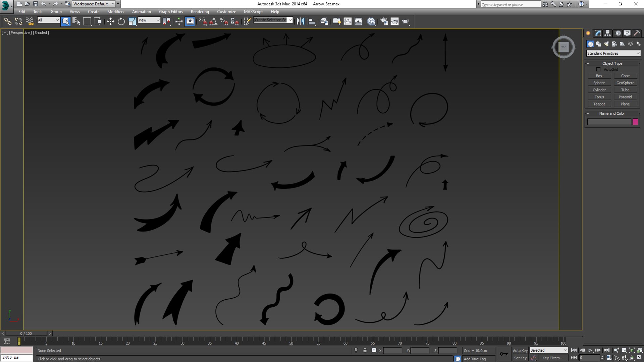Switch to the Modify panel tab

click(598, 33)
